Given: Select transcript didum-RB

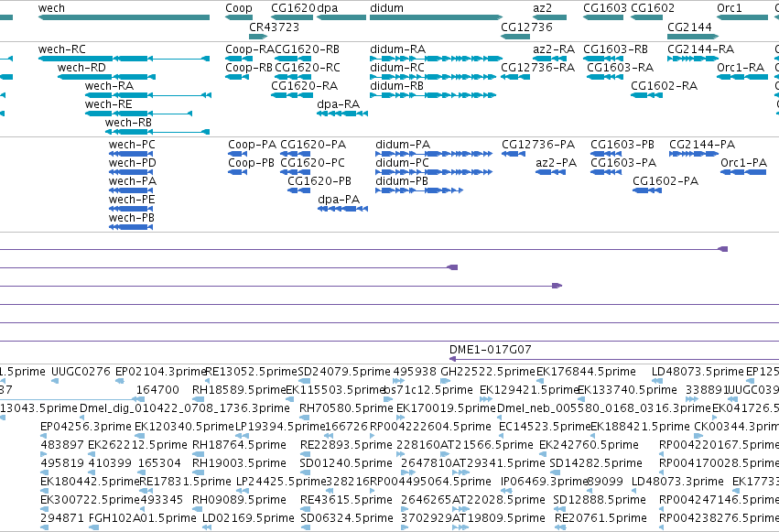Looking at the screenshot, I should coord(433,95).
